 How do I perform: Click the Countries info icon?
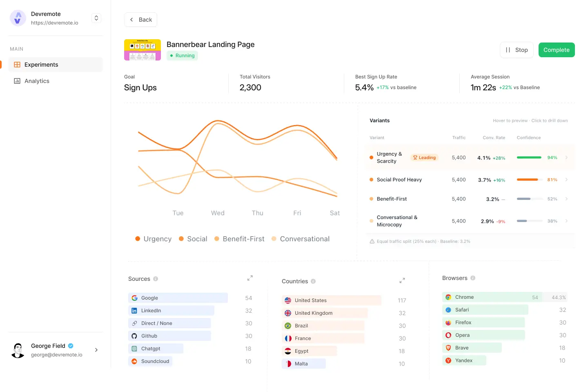[x=313, y=281]
